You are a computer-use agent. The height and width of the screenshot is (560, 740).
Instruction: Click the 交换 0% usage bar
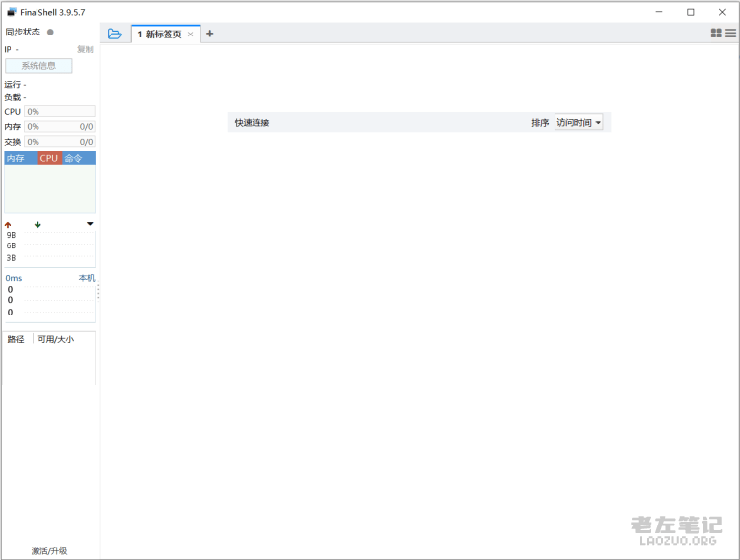[59, 142]
